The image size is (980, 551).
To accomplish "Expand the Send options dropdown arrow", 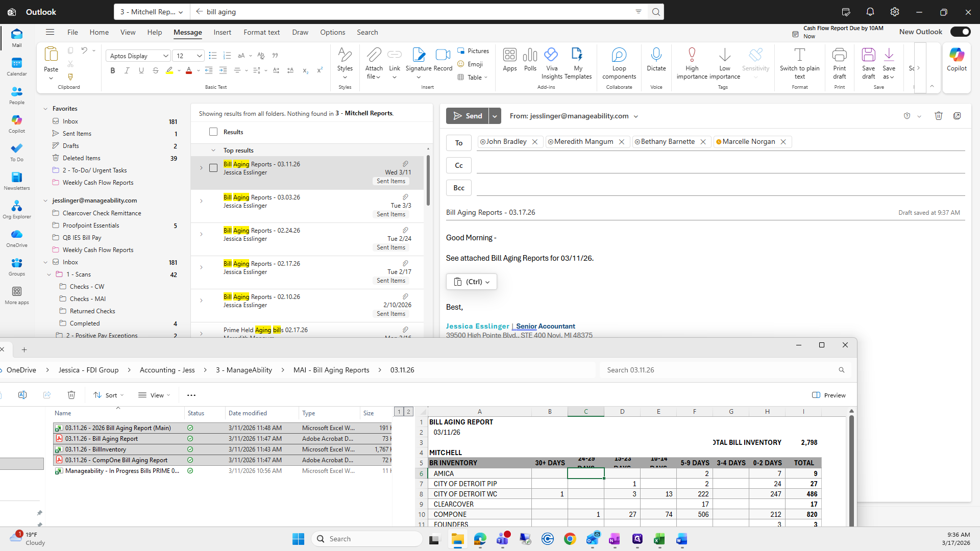I will click(495, 116).
